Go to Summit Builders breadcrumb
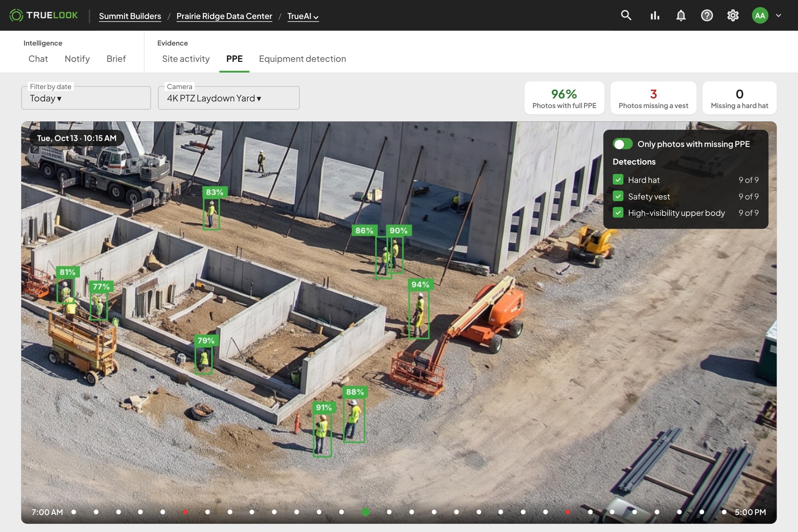The width and height of the screenshot is (798, 532). coord(130,16)
